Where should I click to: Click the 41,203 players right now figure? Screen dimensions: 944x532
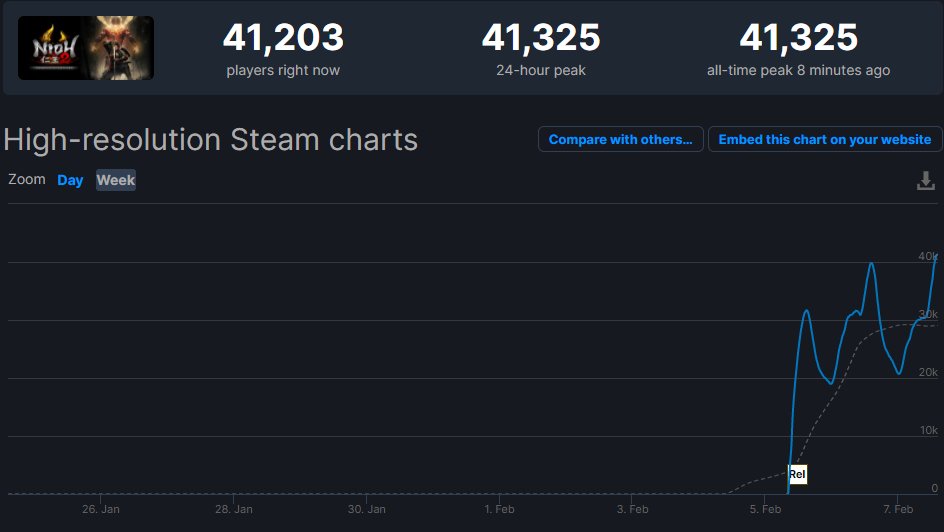[283, 37]
